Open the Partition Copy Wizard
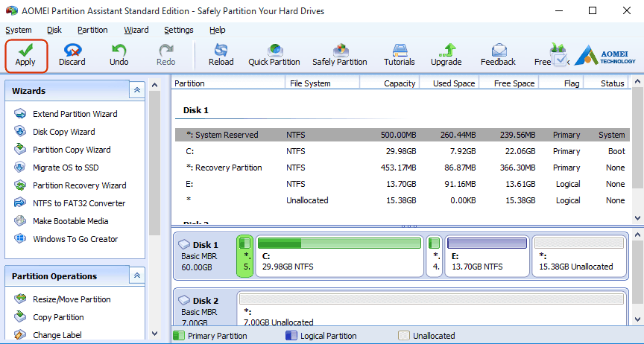Viewport: 644px width, 344px height. (x=63, y=150)
